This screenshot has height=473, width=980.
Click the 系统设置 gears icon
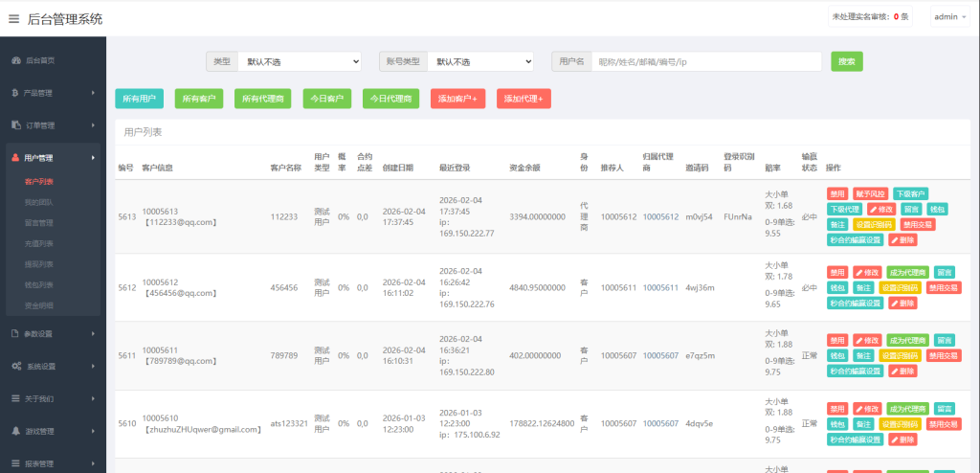pyautogui.click(x=16, y=366)
